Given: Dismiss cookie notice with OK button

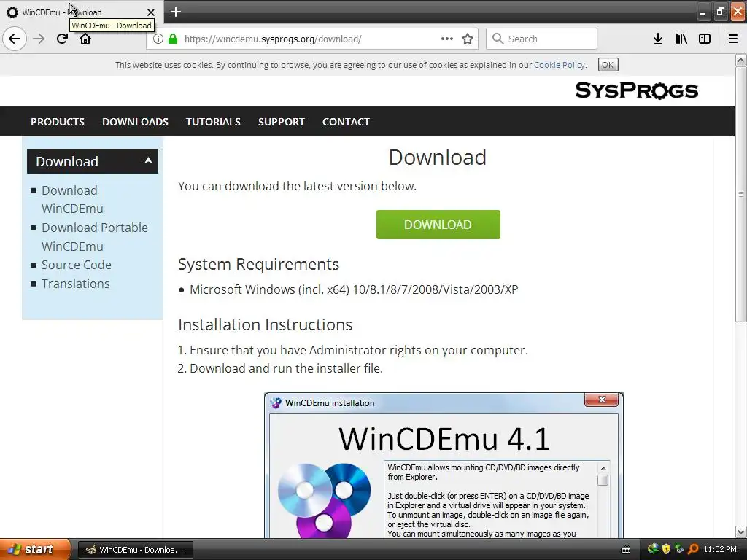Looking at the screenshot, I should pos(608,65).
